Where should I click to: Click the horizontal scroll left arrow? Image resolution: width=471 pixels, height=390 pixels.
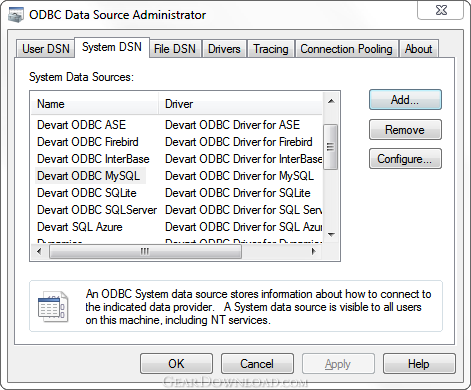(x=39, y=251)
